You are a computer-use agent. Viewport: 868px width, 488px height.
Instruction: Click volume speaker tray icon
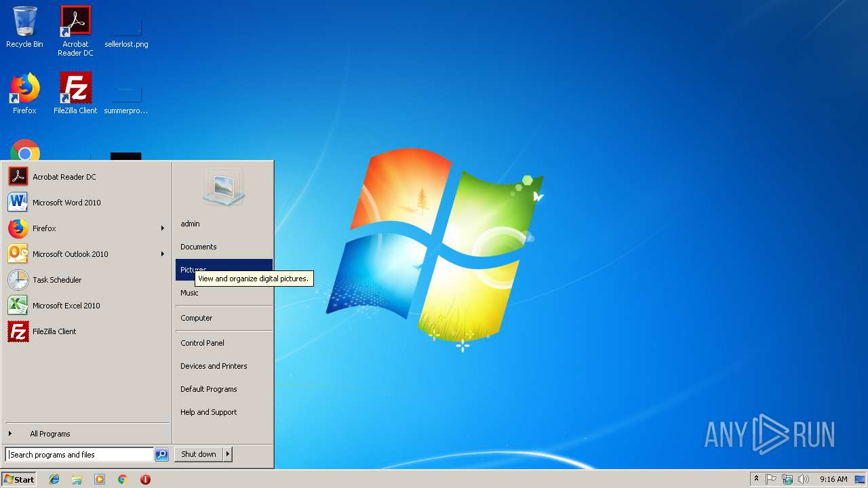(804, 479)
